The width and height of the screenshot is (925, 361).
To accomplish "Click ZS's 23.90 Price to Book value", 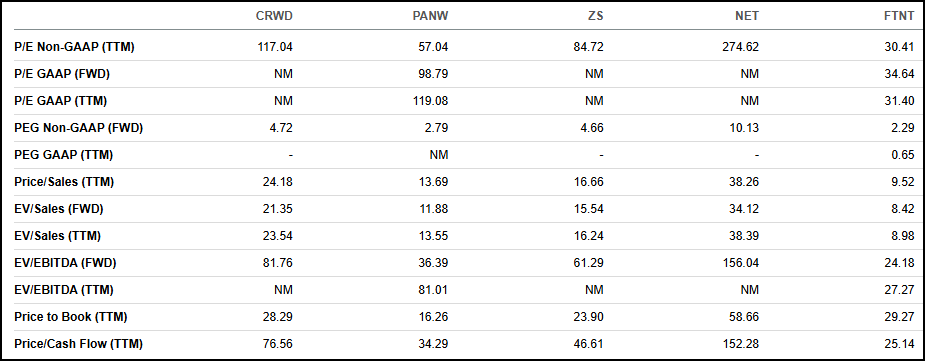I will coord(590,317).
